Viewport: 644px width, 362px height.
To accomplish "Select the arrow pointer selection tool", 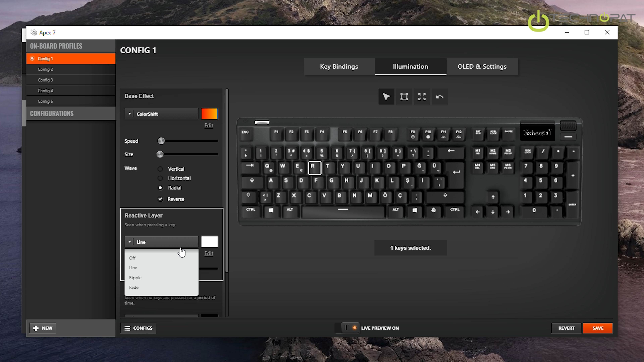I will point(386,96).
